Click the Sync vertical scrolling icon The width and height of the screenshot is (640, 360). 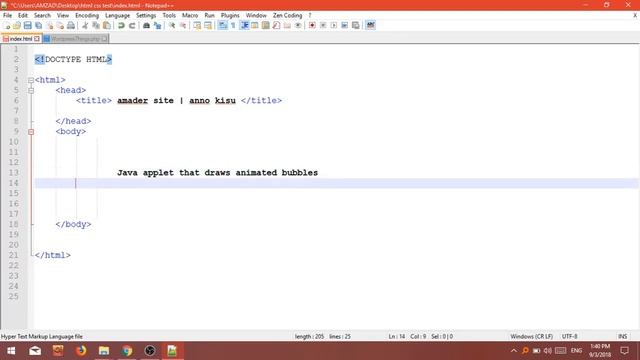click(x=197, y=25)
